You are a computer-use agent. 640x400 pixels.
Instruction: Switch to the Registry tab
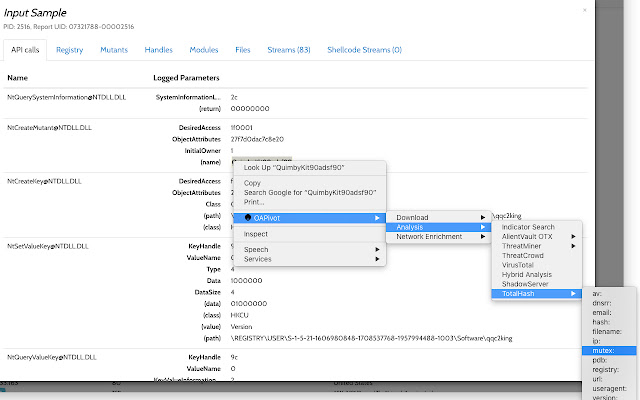point(70,48)
